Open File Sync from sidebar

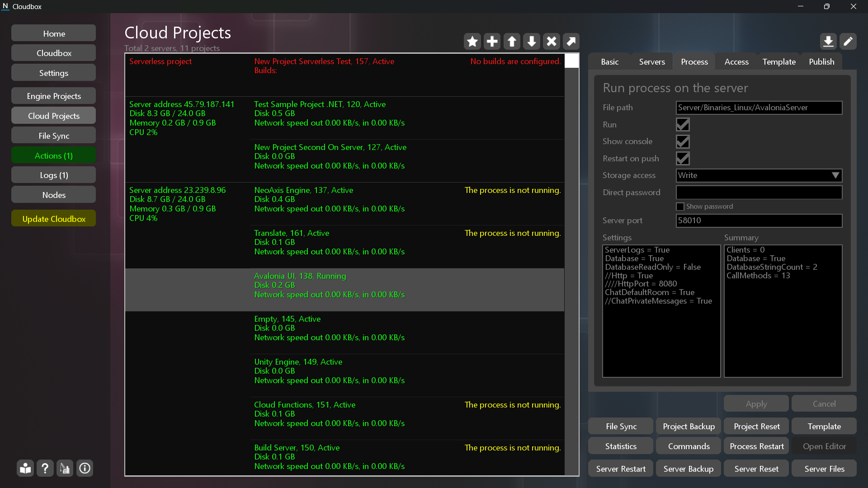click(54, 136)
